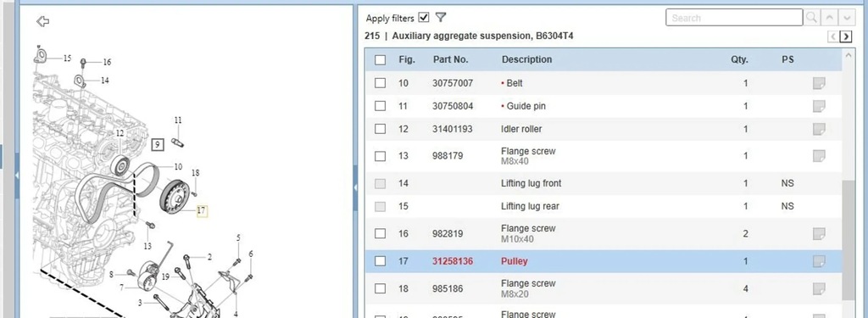Click callout 2 on the diagram
Viewport: 868px width, 318px height.
point(210,257)
